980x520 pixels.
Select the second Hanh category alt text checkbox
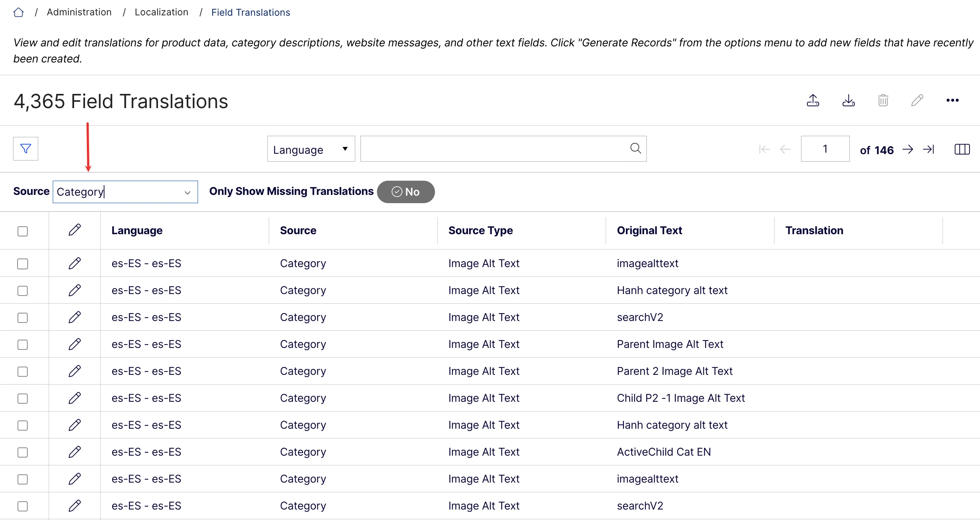tap(23, 425)
